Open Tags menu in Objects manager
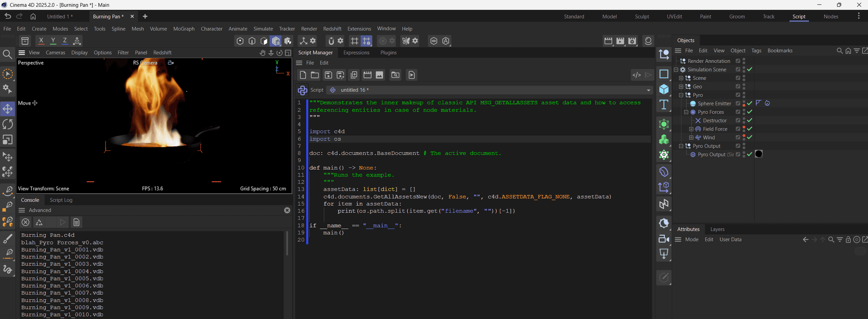 point(756,50)
